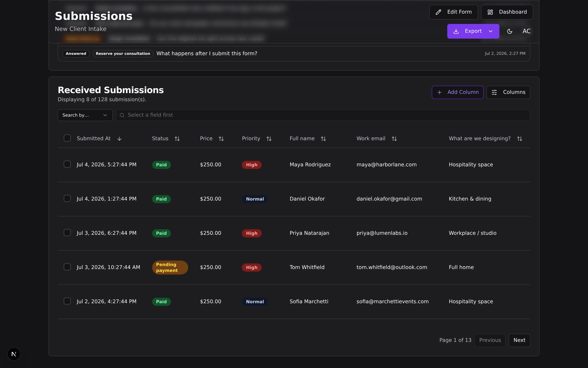
Task: Select the Priya Natarajan row checkbox
Action: click(67, 232)
